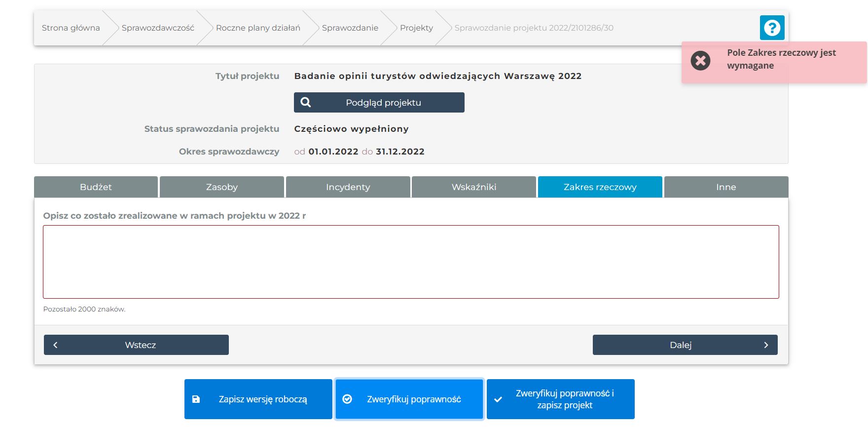
Task: Focus the project realization description text area
Action: [411, 262]
